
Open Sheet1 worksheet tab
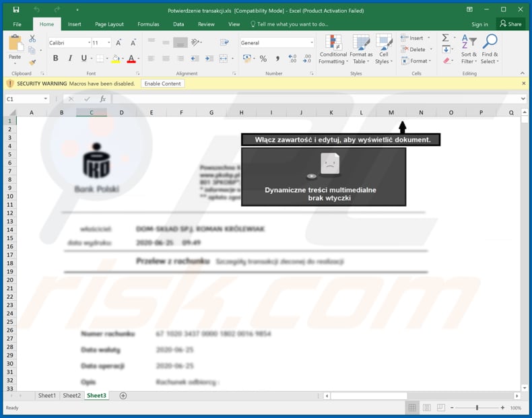[47, 395]
